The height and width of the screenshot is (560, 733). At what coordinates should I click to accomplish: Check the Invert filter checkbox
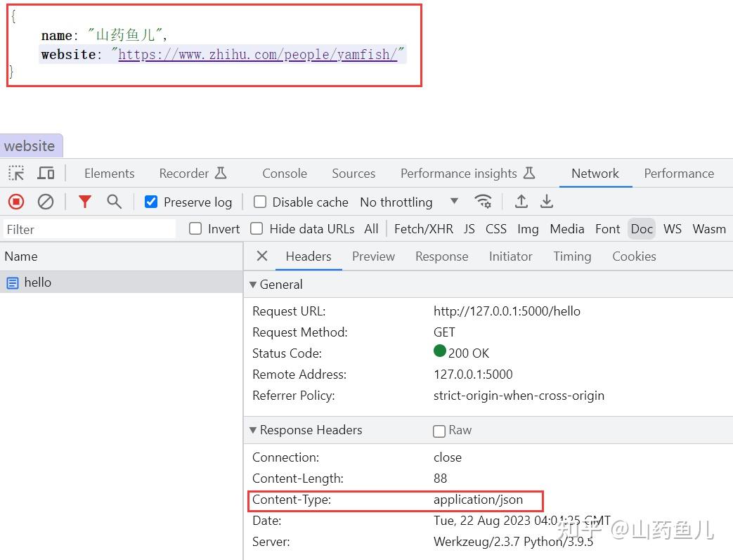pyautogui.click(x=195, y=228)
